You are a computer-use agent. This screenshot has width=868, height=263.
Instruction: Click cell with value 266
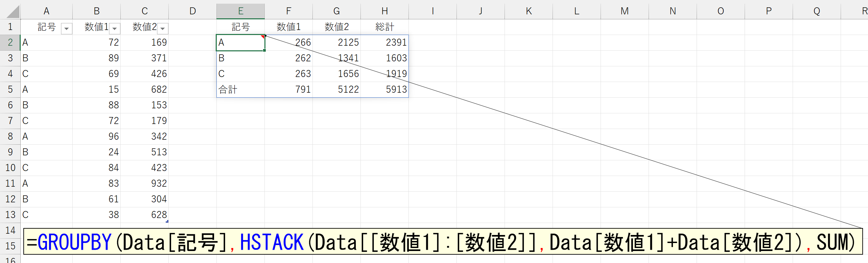pos(289,43)
